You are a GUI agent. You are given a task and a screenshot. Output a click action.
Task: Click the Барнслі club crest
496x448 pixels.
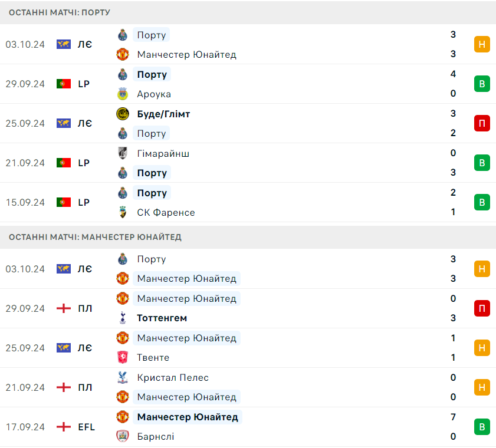coord(123,437)
